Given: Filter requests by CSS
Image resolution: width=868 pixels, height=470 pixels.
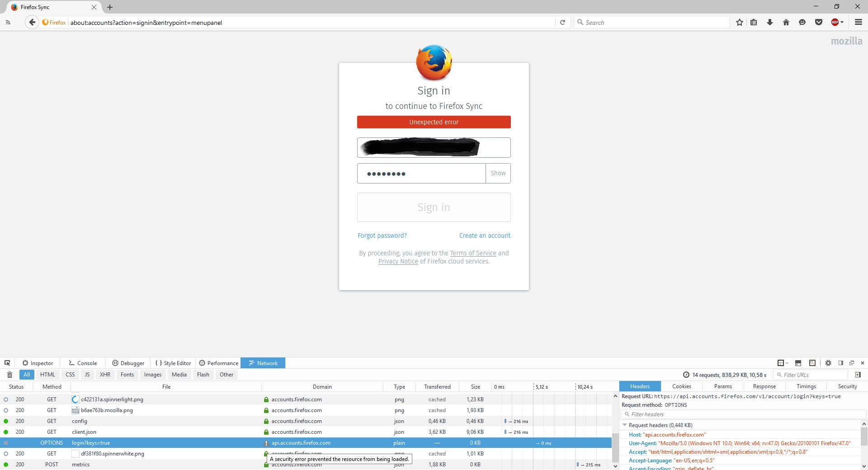Looking at the screenshot, I should [70, 375].
